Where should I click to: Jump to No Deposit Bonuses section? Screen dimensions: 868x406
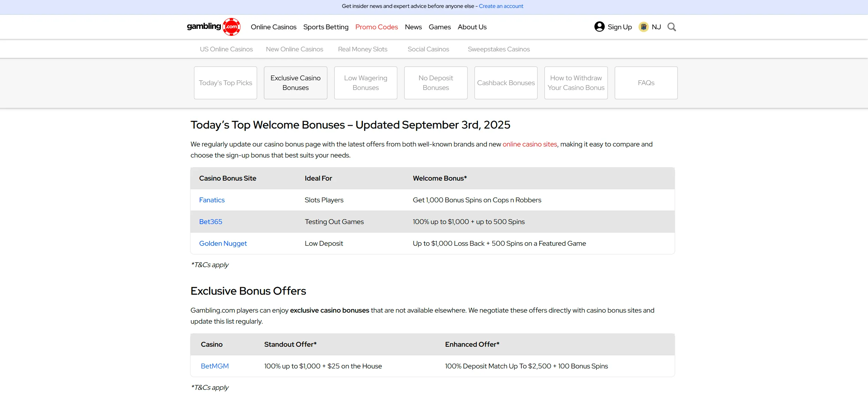[436, 83]
